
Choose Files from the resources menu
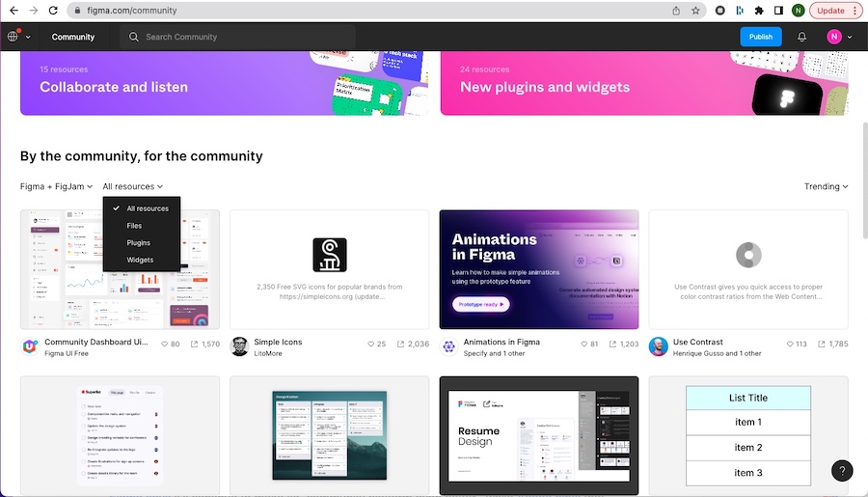click(x=134, y=226)
